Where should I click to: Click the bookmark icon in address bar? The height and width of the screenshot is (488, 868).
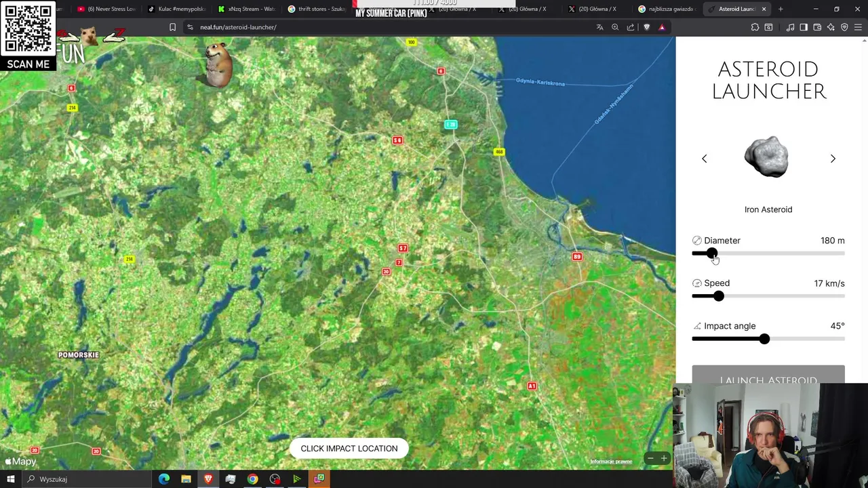point(172,27)
